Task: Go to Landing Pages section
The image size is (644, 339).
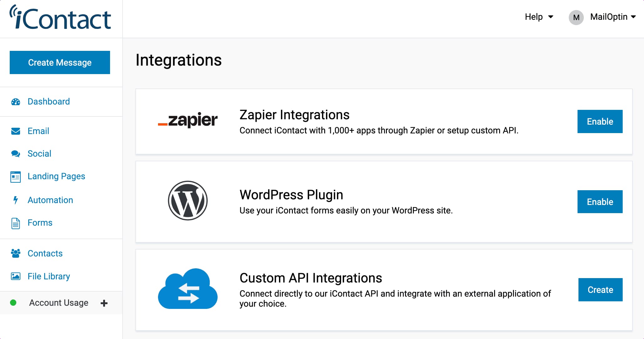Action: [56, 176]
